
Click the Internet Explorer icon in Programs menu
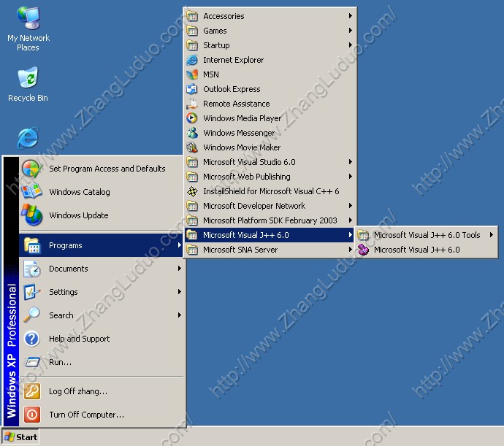(192, 60)
